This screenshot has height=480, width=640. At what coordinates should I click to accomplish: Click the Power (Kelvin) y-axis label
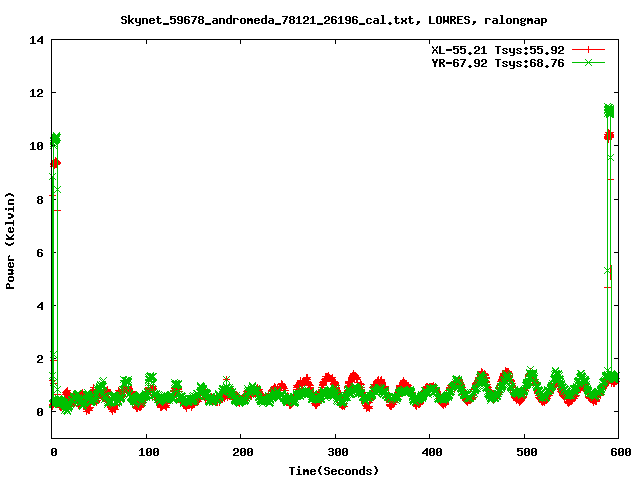point(10,241)
